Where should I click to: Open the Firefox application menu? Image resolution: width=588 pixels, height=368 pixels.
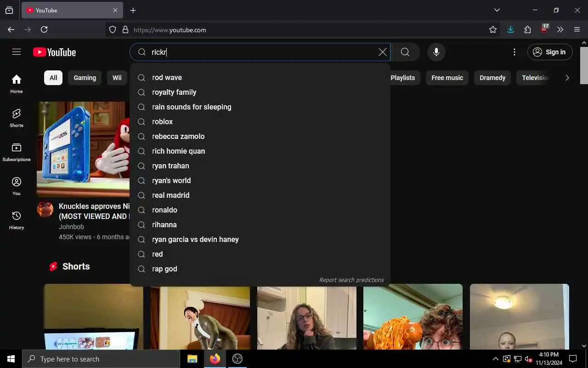577,29
